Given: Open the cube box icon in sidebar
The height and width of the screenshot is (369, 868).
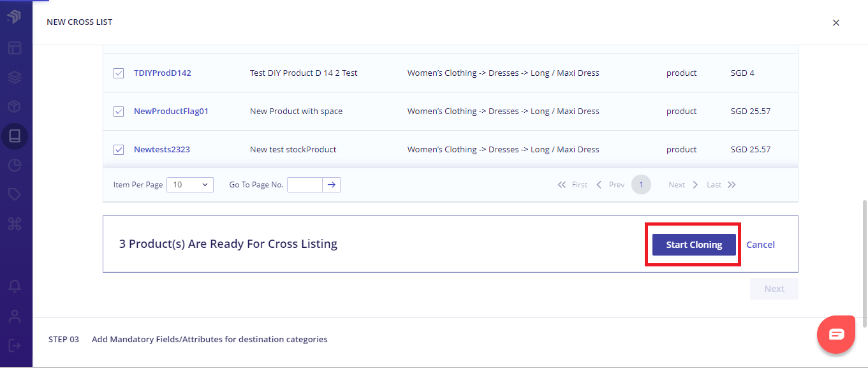Looking at the screenshot, I should click(15, 106).
